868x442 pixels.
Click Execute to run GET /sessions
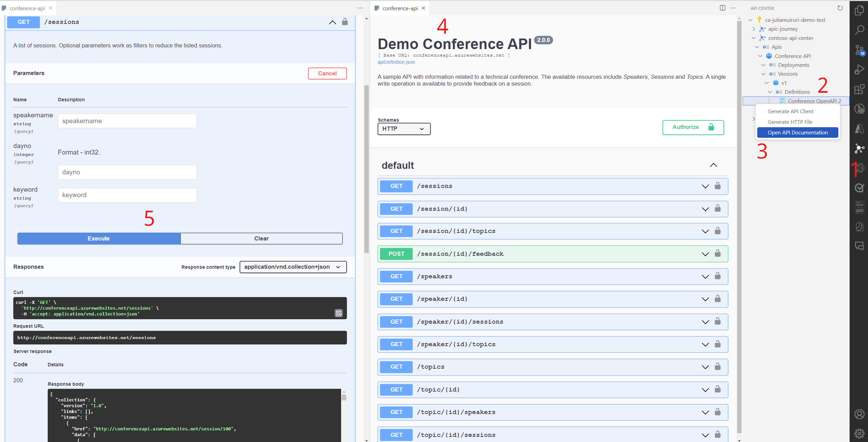point(98,238)
